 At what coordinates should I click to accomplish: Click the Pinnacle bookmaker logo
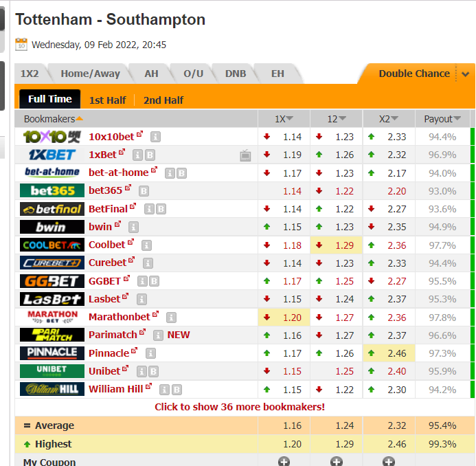pyautogui.click(x=52, y=353)
